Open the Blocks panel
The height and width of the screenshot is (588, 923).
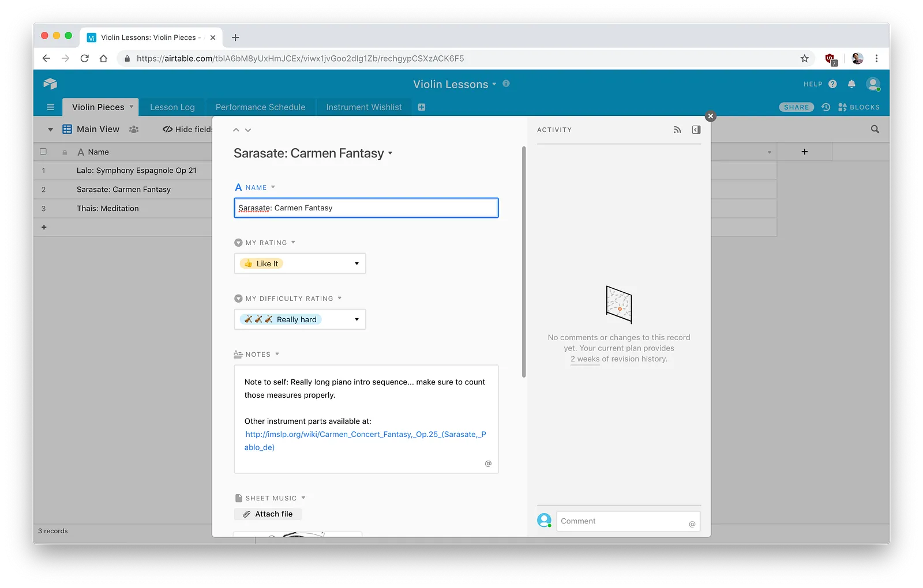(x=859, y=107)
